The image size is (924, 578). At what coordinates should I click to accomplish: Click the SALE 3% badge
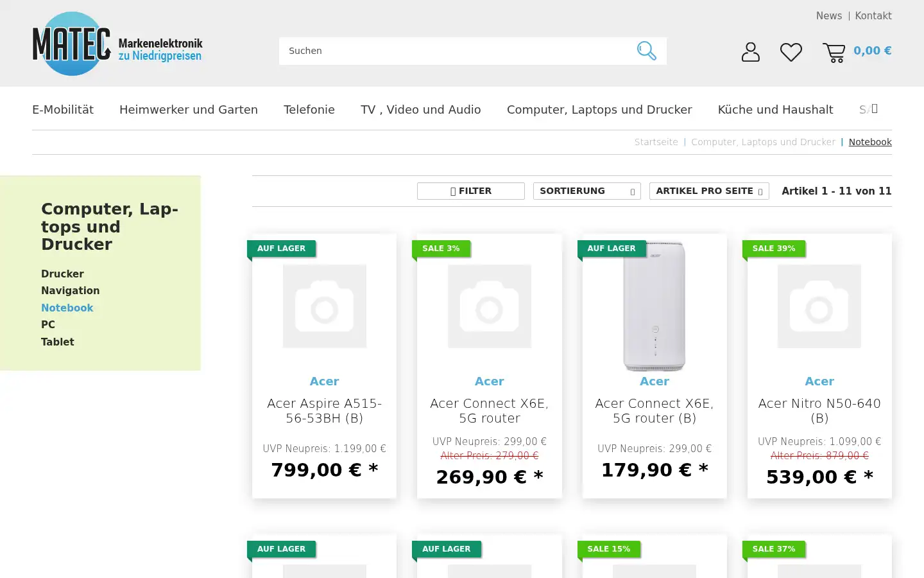tap(441, 249)
